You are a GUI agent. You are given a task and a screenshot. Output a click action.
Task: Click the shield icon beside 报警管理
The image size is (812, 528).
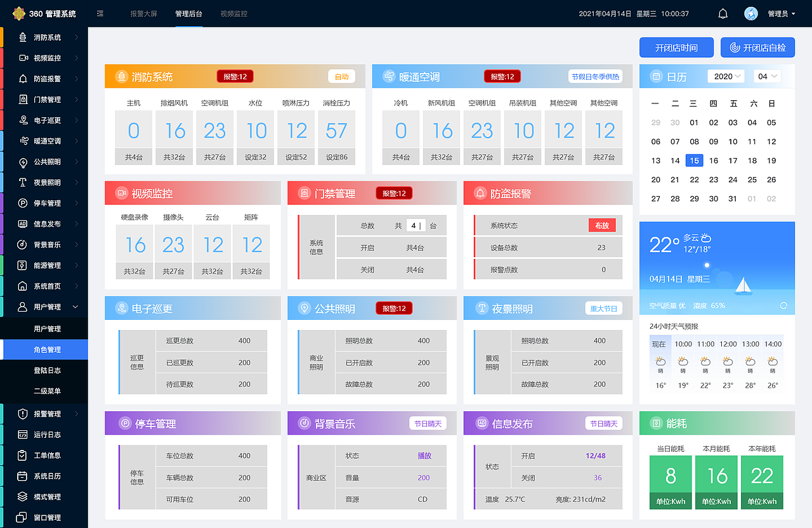[23, 414]
